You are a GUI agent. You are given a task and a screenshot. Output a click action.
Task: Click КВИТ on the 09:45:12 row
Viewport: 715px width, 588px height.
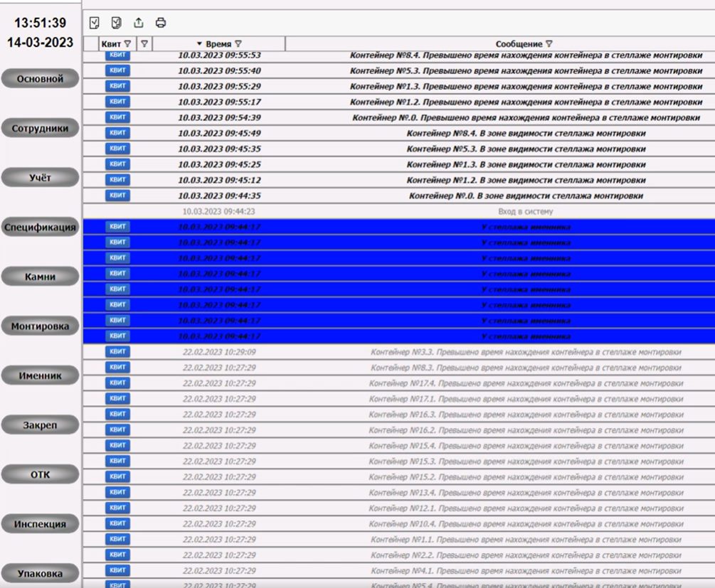point(117,180)
